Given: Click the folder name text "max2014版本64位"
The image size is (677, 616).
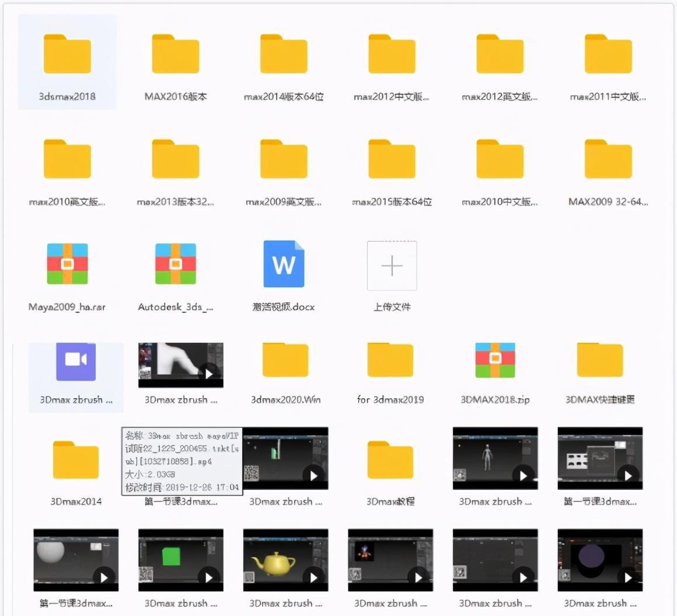Looking at the screenshot, I should tap(284, 96).
